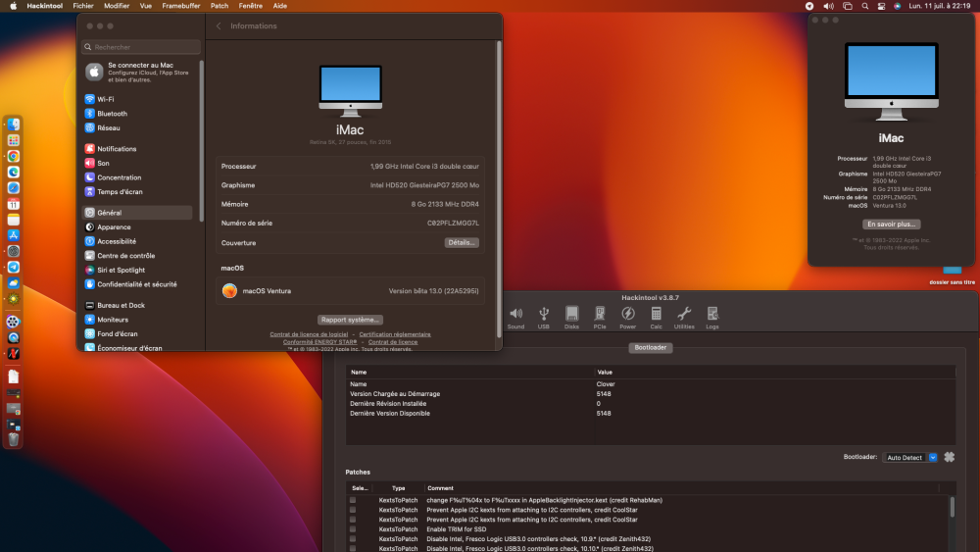Open Telegram from the Dock

(x=13, y=267)
